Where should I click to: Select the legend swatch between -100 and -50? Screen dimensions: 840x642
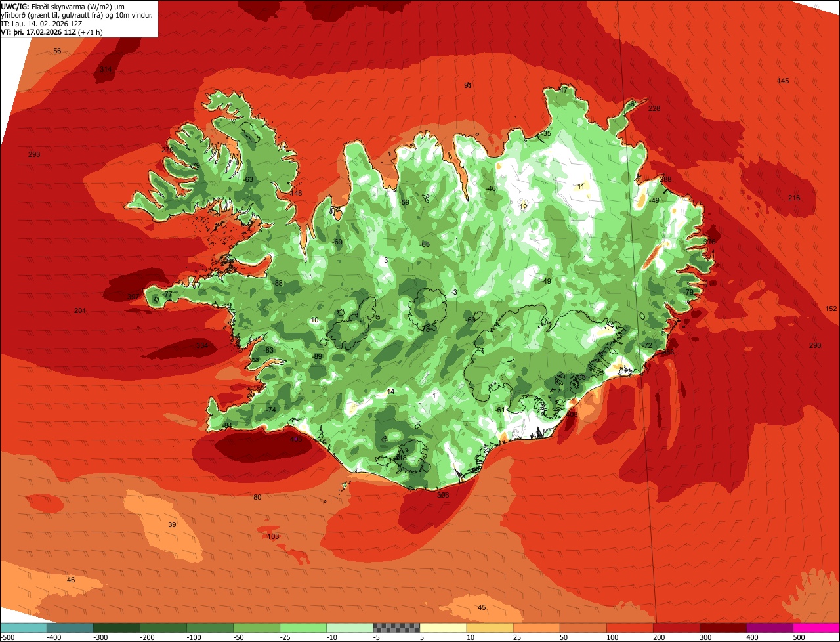(210, 627)
